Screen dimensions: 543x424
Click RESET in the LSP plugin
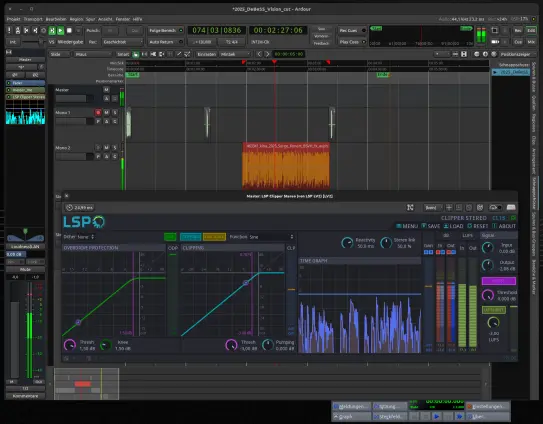coord(478,226)
